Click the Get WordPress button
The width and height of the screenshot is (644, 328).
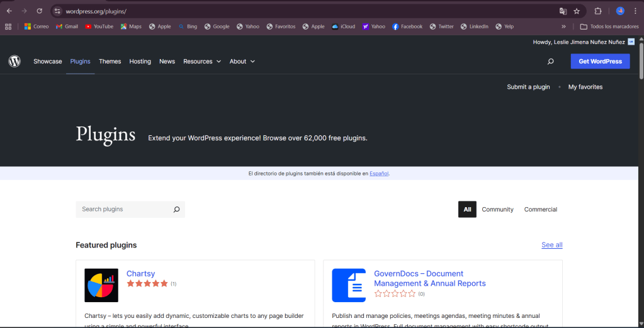(x=600, y=62)
